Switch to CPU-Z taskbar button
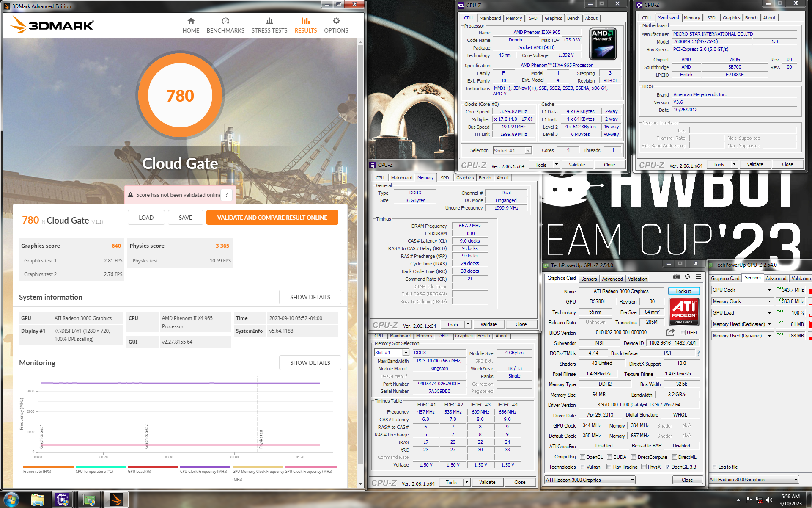The image size is (812, 508). [x=62, y=500]
